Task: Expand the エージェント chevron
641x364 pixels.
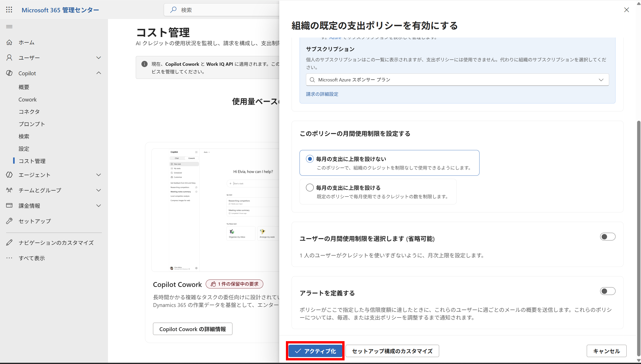Action: point(98,175)
